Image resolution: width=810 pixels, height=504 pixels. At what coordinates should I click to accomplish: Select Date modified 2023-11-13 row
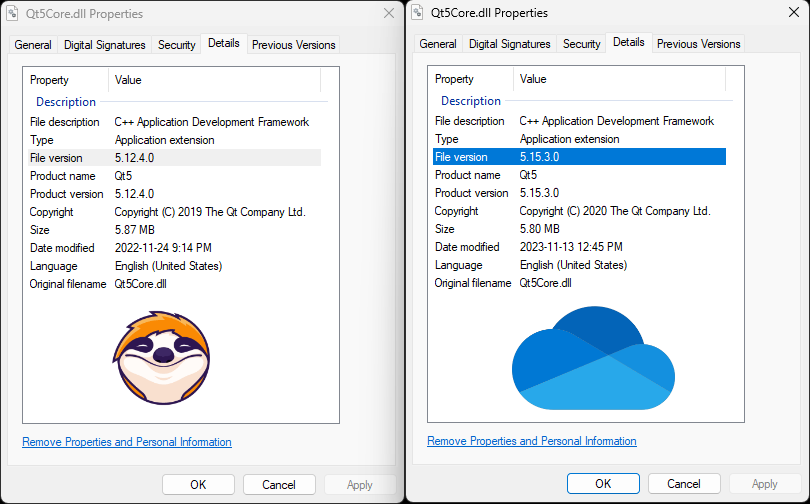click(570, 247)
